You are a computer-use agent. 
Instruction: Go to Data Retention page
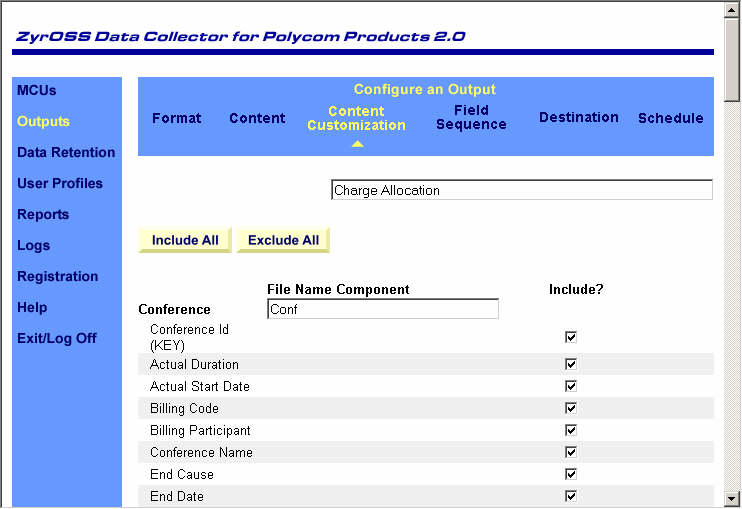[66, 152]
